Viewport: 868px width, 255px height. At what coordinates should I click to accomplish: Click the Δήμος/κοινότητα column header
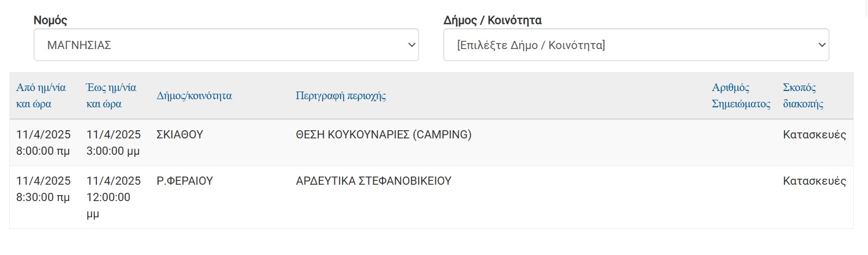coord(194,96)
